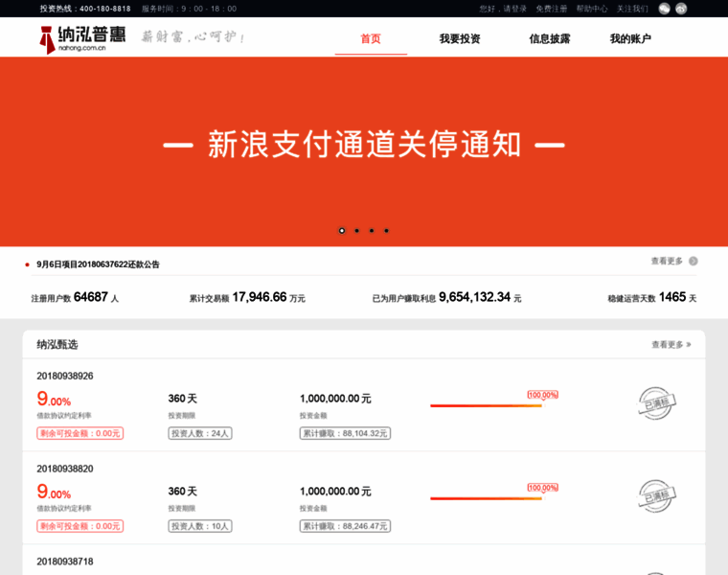728x575 pixels.
Task: Jump to the fourth carousel slide dot
Action: pos(386,230)
